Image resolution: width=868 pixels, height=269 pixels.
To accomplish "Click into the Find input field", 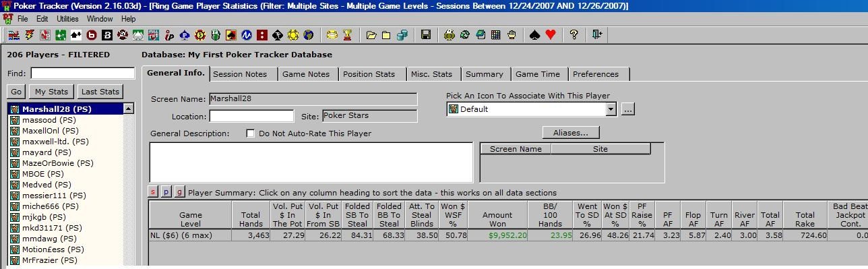I will click(x=83, y=73).
